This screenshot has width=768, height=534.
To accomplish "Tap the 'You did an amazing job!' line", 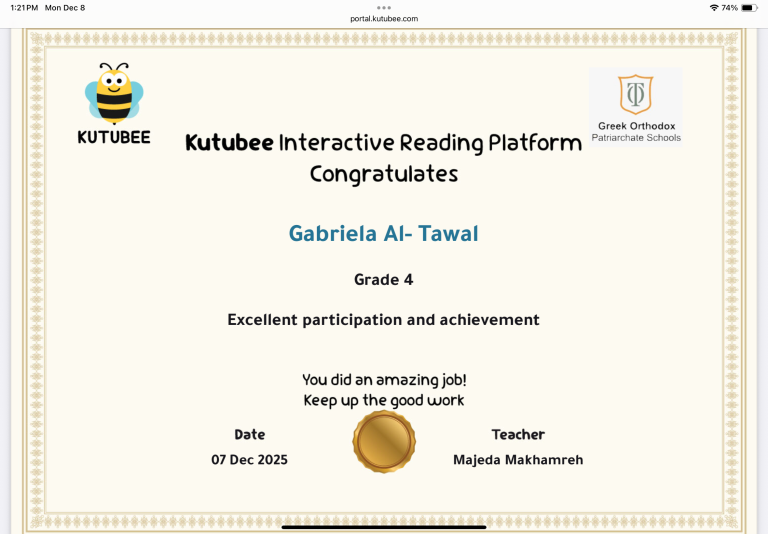I will pyautogui.click(x=384, y=380).
